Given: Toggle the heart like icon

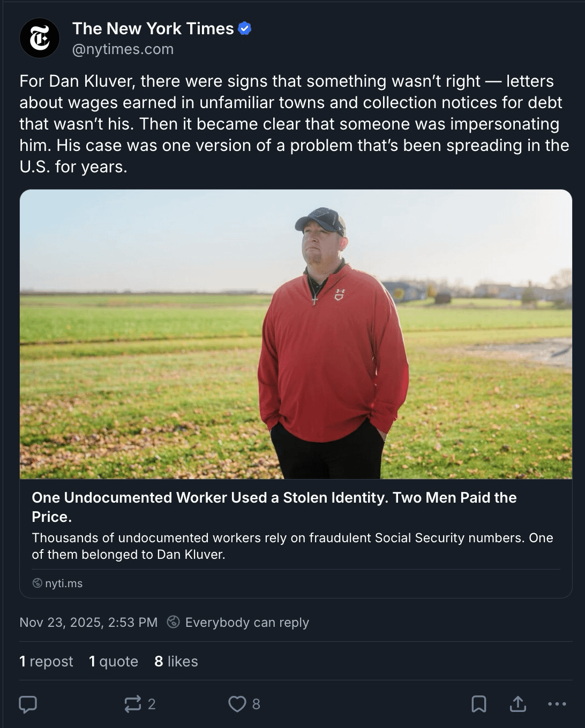Looking at the screenshot, I should pyautogui.click(x=237, y=704).
